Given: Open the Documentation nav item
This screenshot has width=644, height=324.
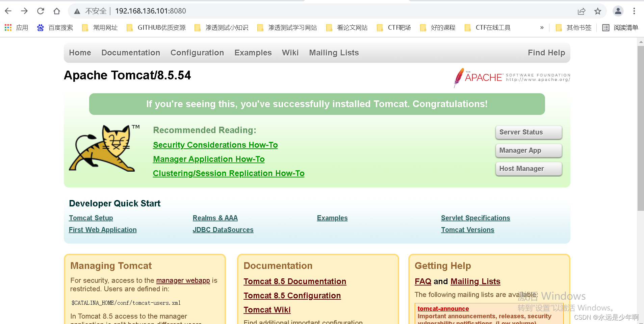Looking at the screenshot, I should [131, 53].
